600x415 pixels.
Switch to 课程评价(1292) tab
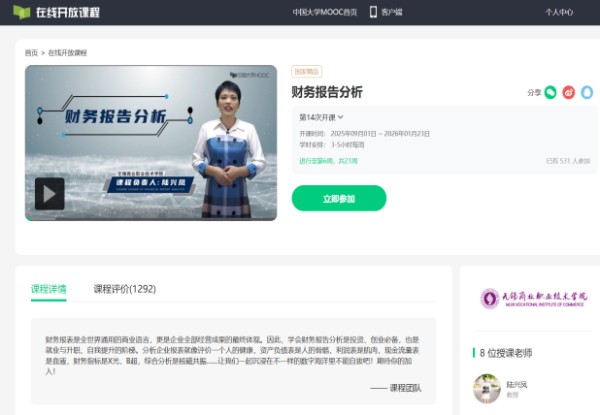tap(125, 289)
